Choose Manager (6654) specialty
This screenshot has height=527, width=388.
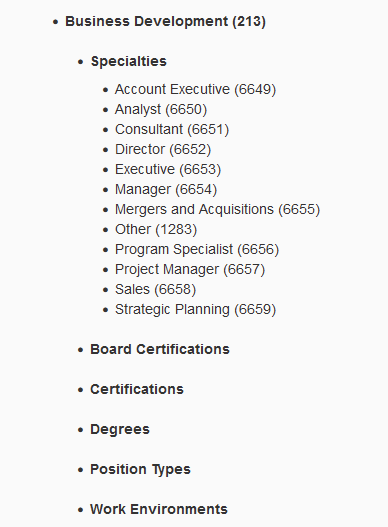pos(166,190)
